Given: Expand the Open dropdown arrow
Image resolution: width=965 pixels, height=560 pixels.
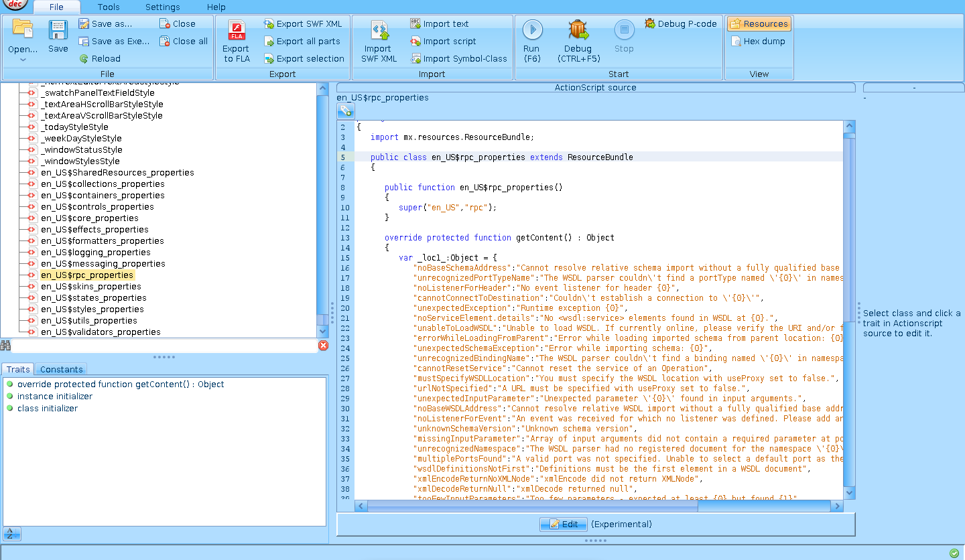Looking at the screenshot, I should coord(23,60).
